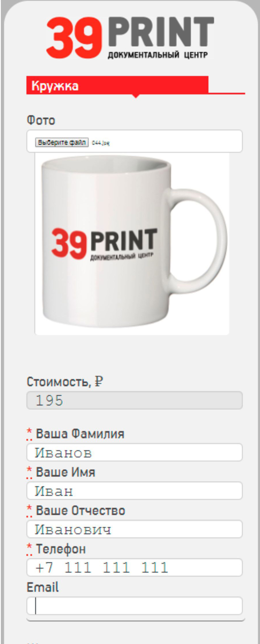This screenshot has width=260, height=644.
Task: Focus the first name field containing Иван
Action: (x=135, y=491)
